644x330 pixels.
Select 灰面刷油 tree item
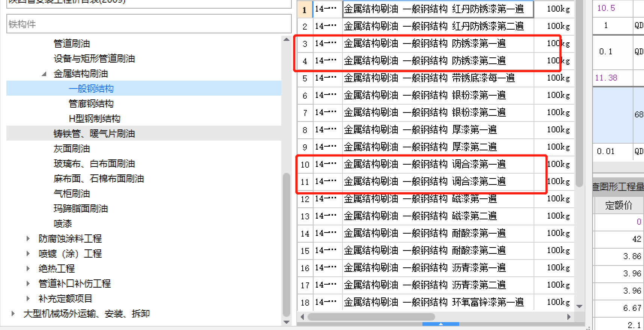click(72, 148)
